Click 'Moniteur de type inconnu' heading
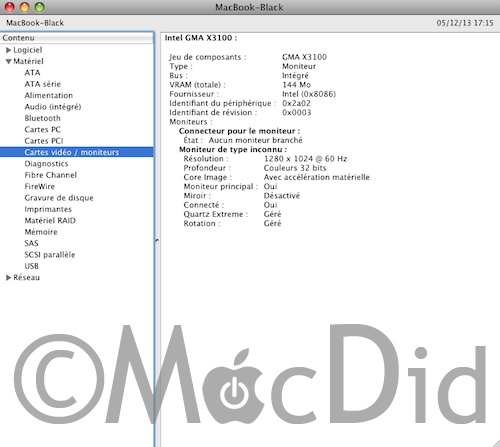 pos(233,150)
